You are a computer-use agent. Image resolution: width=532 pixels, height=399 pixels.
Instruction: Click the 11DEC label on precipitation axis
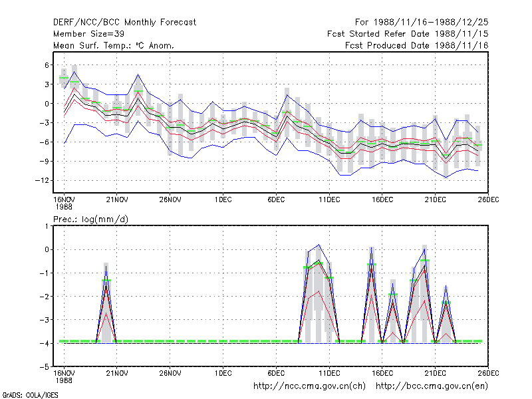point(329,374)
